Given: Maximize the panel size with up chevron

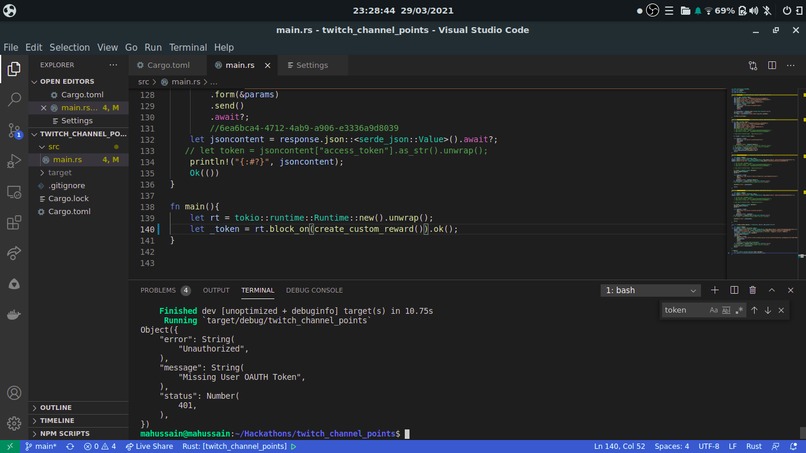Looking at the screenshot, I should (772, 290).
